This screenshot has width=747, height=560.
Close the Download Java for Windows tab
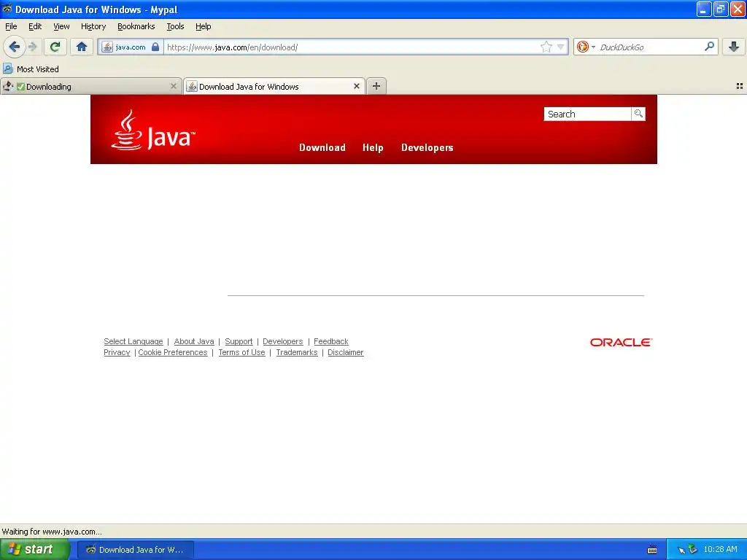point(356,86)
